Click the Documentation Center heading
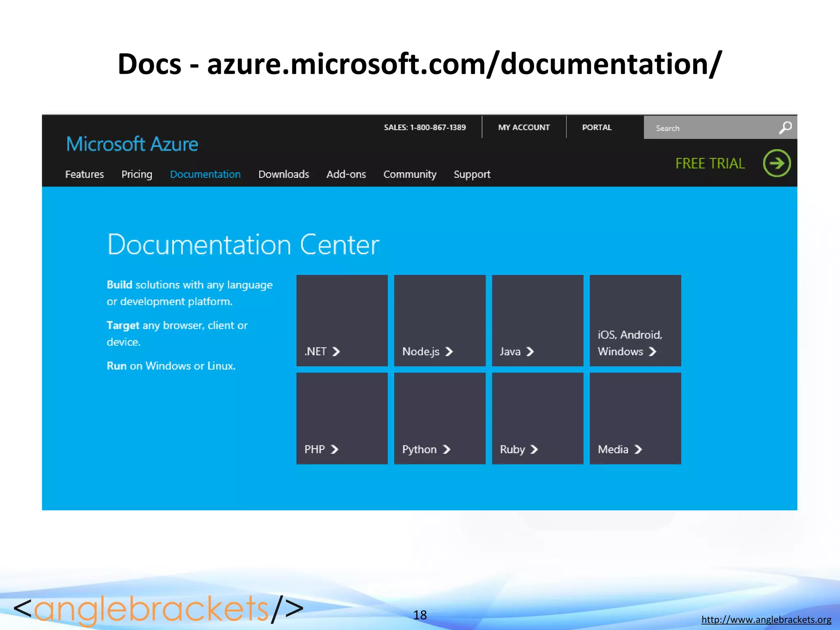840x630 pixels. (243, 244)
